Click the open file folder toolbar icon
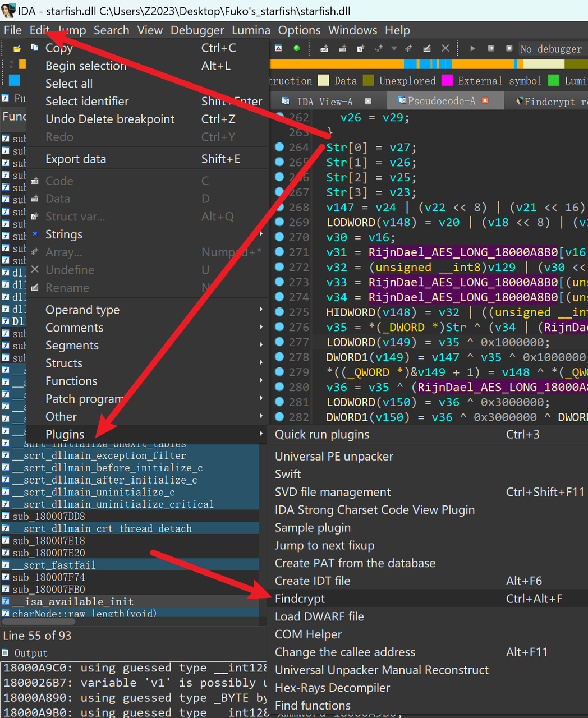 (x=17, y=49)
